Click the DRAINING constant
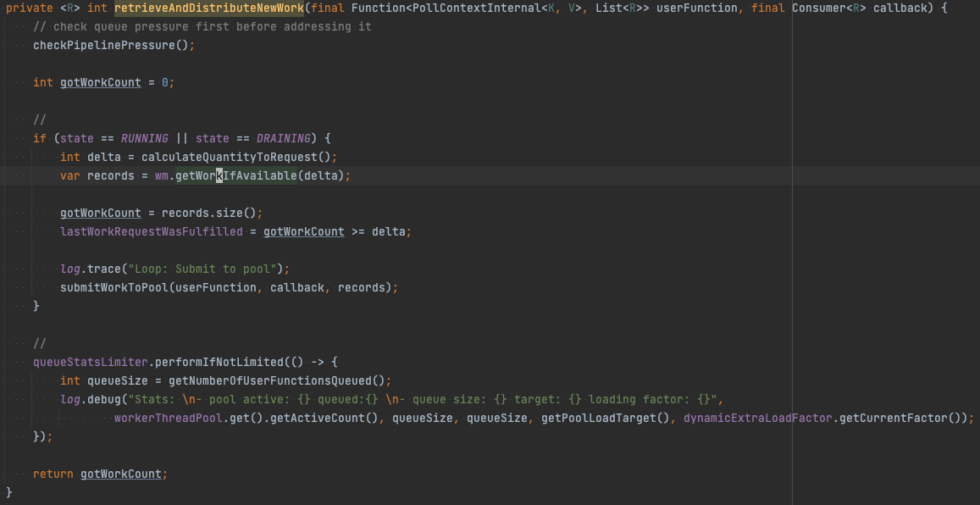Viewport: 980px width, 505px height. click(283, 138)
